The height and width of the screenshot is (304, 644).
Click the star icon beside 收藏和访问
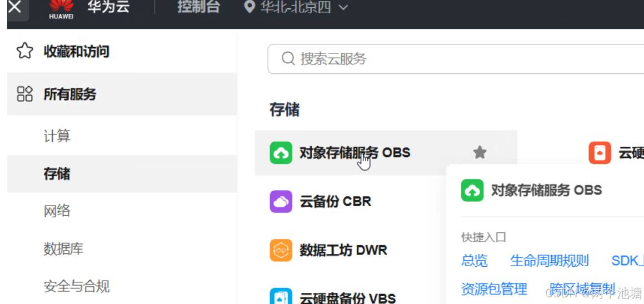point(24,52)
